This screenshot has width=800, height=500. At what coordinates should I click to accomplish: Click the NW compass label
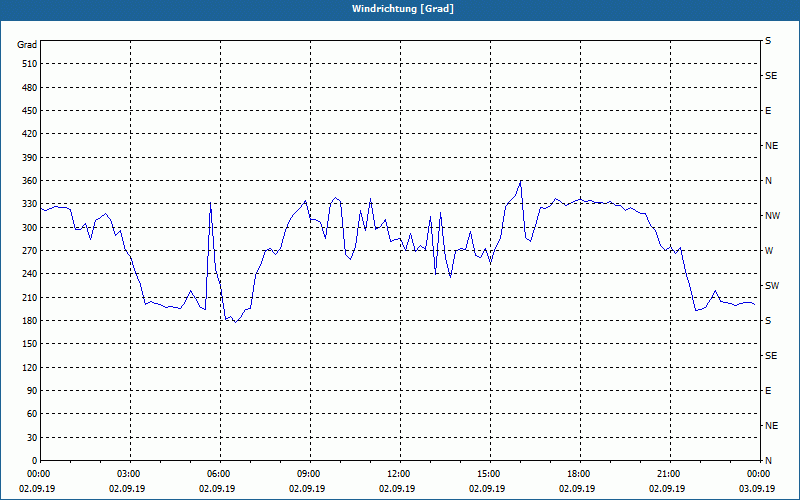click(x=772, y=216)
